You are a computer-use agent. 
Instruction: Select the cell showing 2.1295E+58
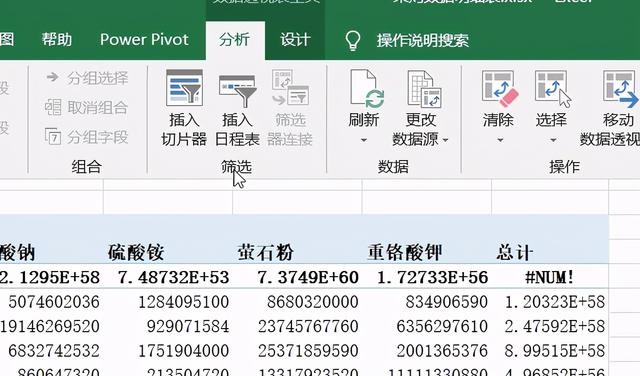point(51,278)
